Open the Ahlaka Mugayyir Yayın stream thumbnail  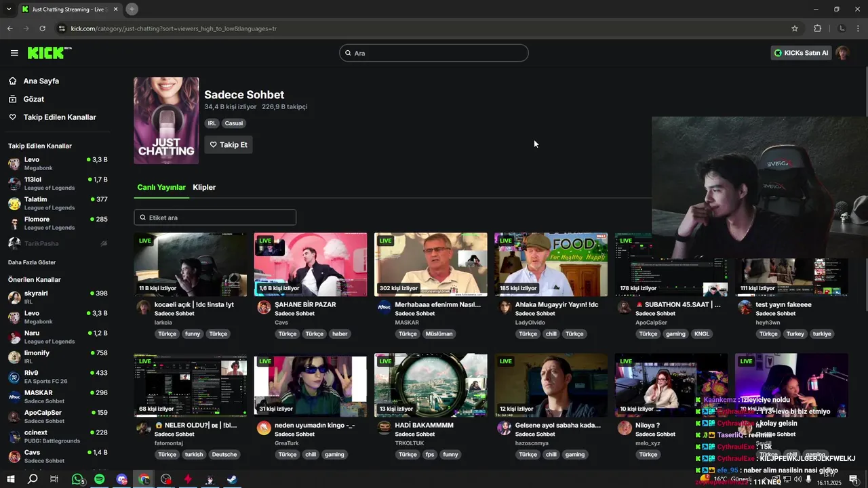(x=551, y=264)
